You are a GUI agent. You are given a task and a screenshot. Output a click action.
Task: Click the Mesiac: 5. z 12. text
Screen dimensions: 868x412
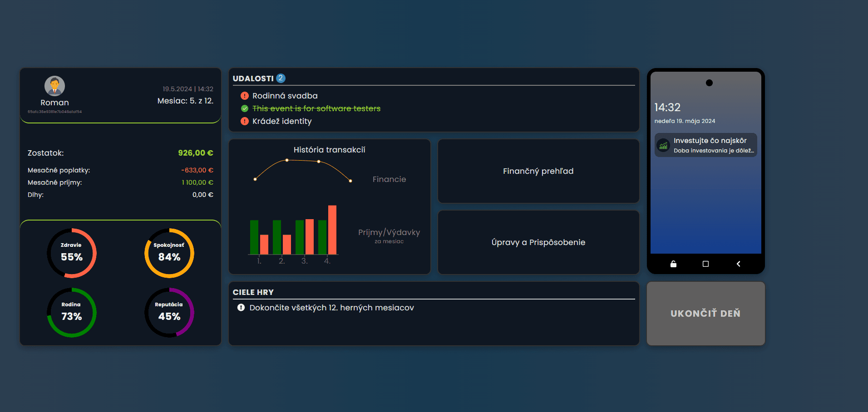(x=185, y=101)
